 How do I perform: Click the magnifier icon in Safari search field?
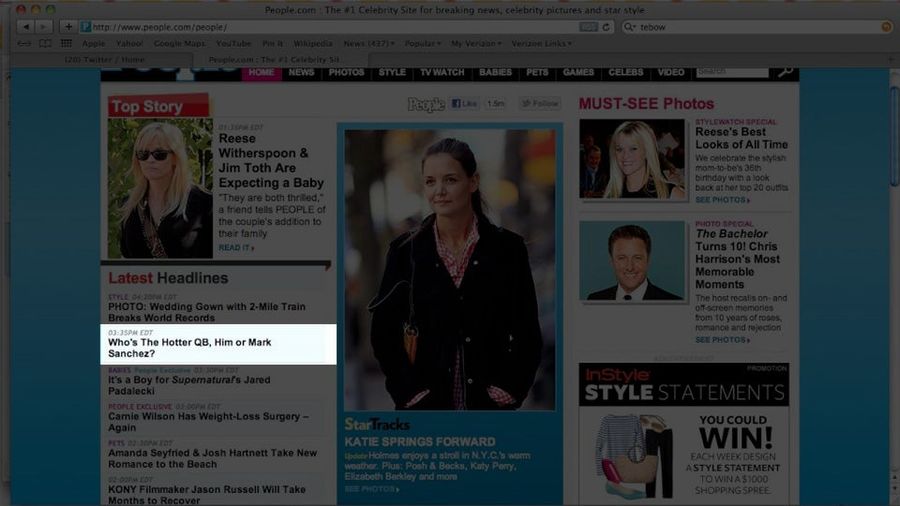[x=630, y=27]
